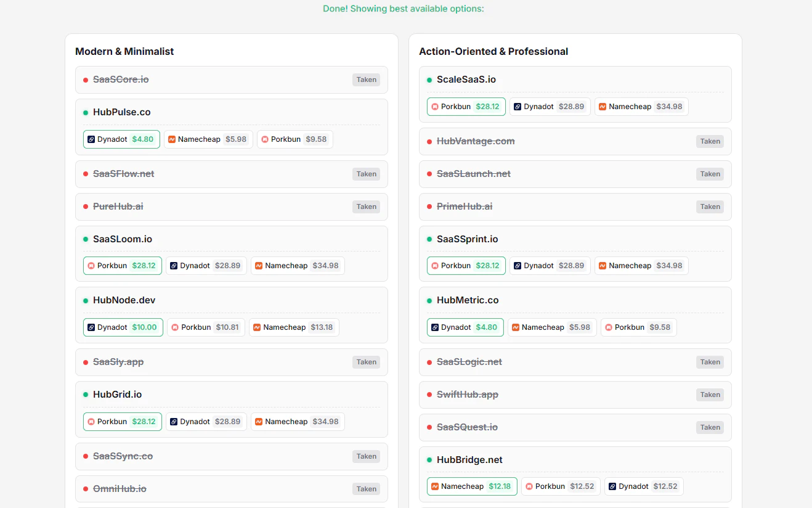The width and height of the screenshot is (812, 508).
Task: Click Porkbun icon in HubMetric.co row
Action: coord(609,327)
